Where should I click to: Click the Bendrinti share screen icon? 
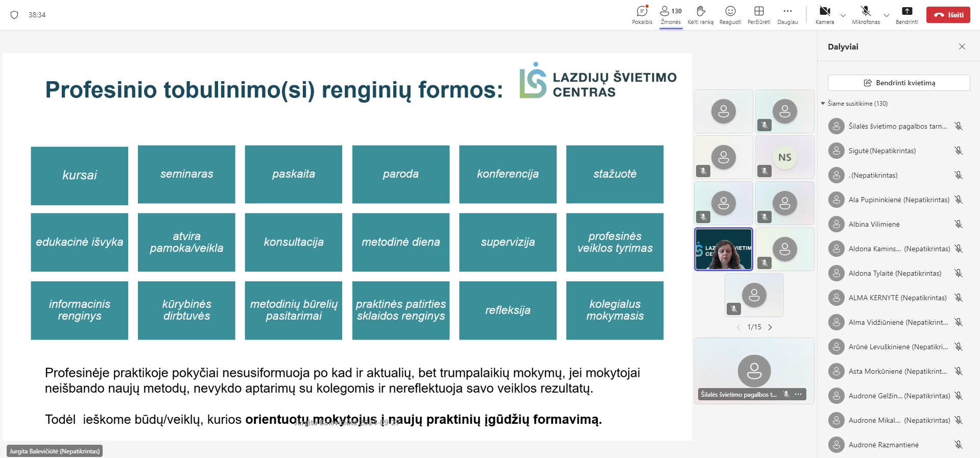(x=907, y=14)
